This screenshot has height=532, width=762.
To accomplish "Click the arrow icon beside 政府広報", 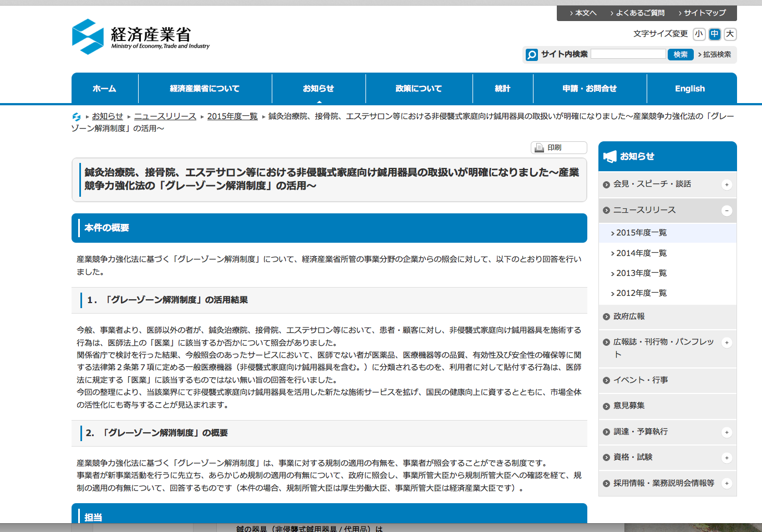I will coord(606,317).
